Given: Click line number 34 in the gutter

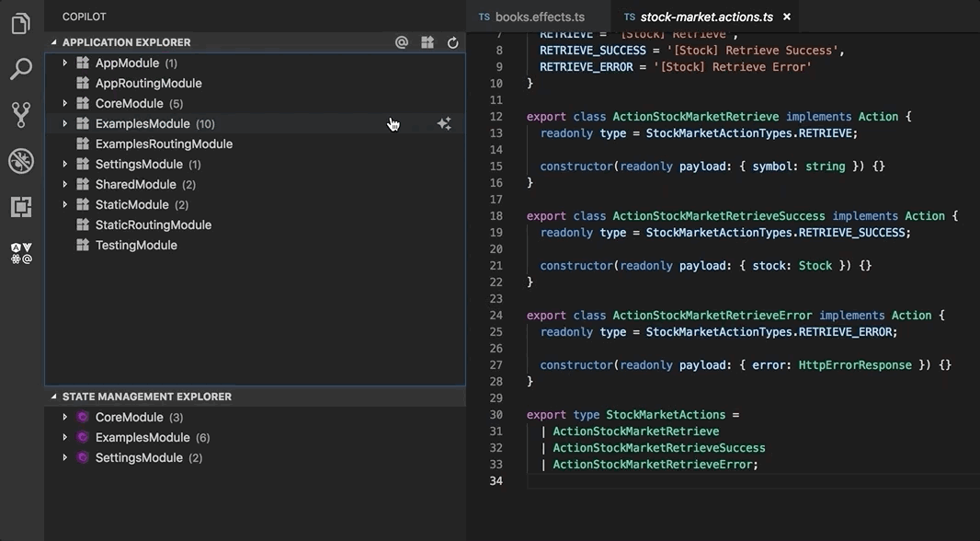Looking at the screenshot, I should pyautogui.click(x=496, y=481).
